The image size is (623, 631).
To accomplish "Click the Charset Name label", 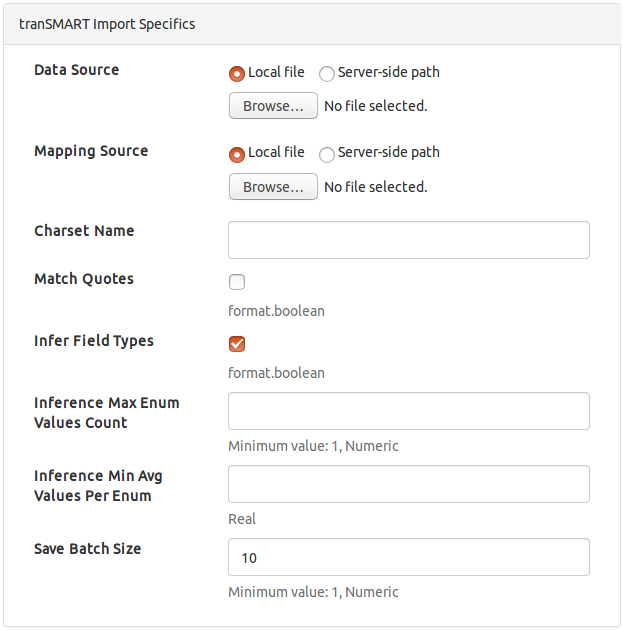I will 84,231.
